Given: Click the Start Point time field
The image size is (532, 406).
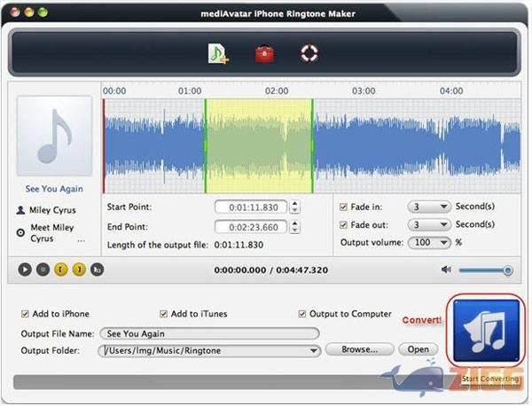Looking at the screenshot, I should click(251, 207).
